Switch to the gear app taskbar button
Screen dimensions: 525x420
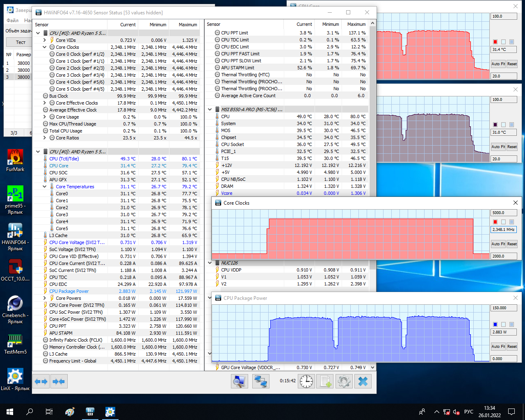pyautogui.click(x=110, y=412)
